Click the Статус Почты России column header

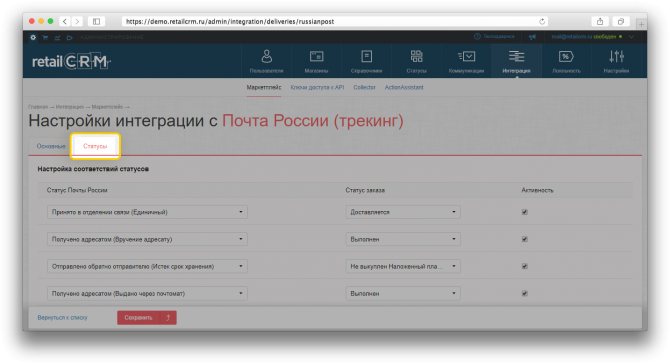(x=77, y=190)
